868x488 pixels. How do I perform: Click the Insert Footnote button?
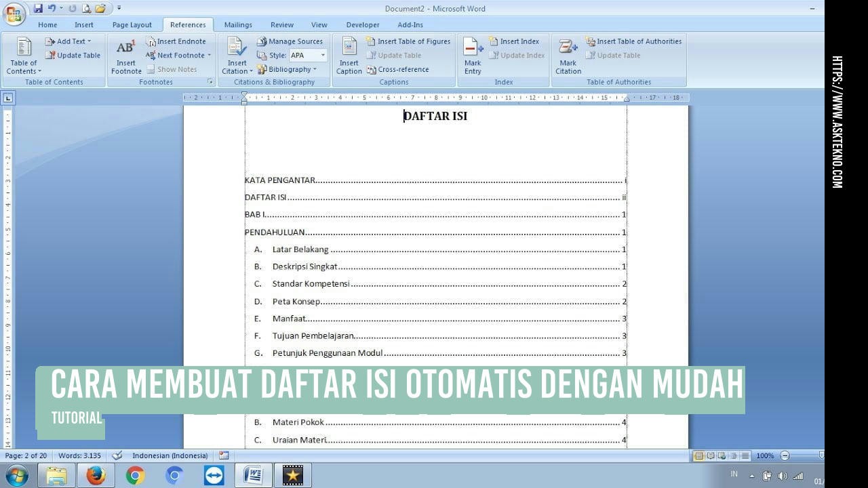tap(126, 56)
